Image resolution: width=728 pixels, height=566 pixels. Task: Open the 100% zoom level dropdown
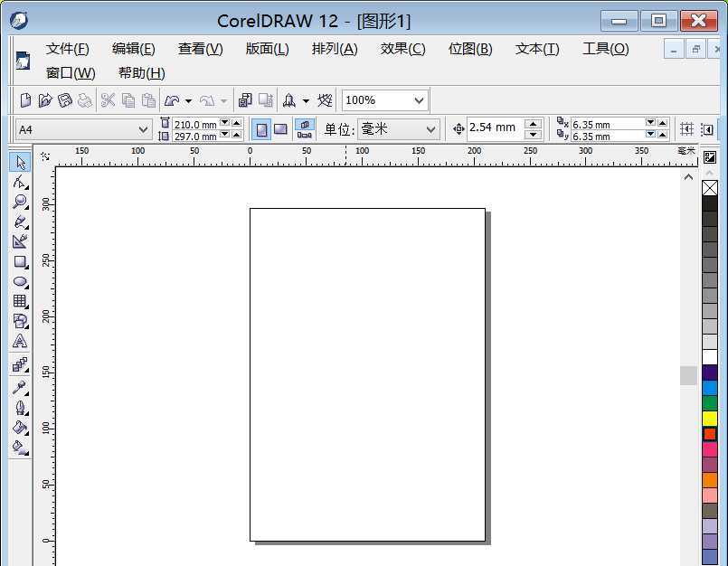(x=417, y=99)
